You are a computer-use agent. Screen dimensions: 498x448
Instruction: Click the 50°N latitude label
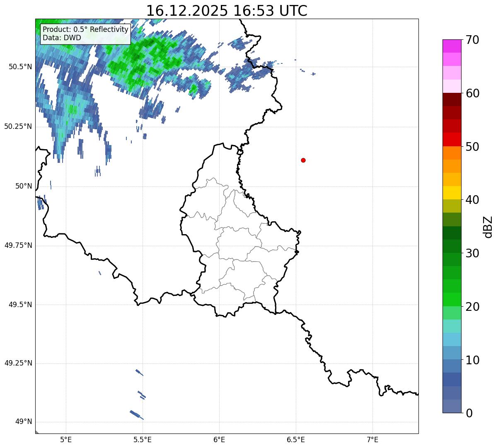click(24, 186)
